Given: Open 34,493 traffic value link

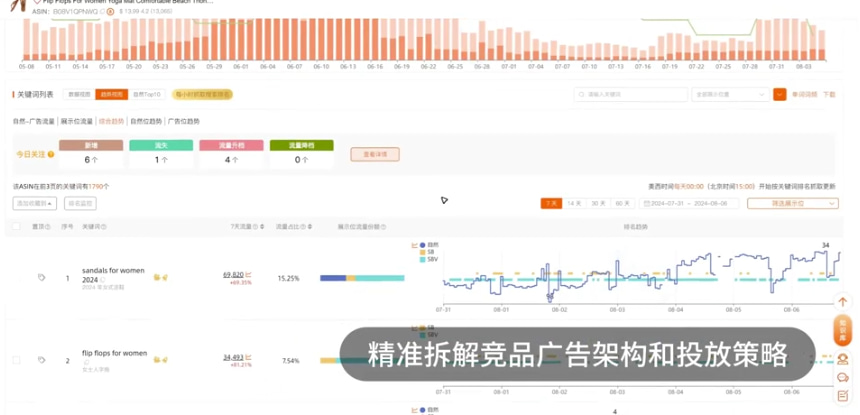Looking at the screenshot, I should click(233, 357).
